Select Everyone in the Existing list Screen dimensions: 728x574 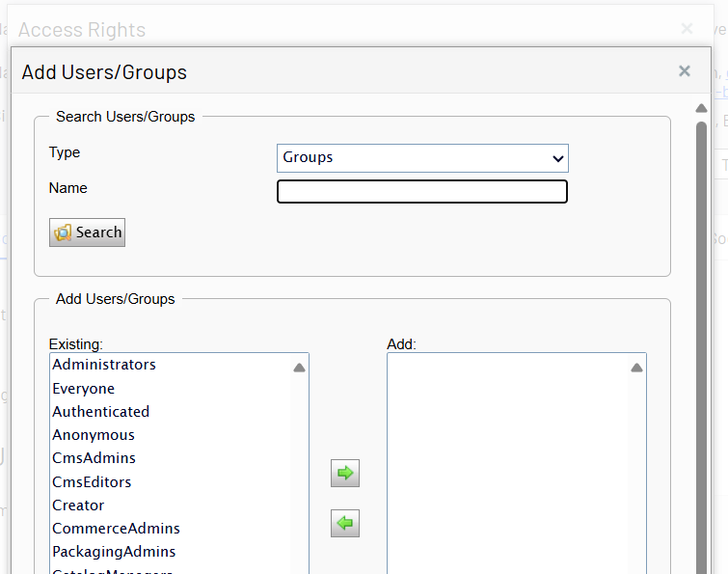(84, 389)
